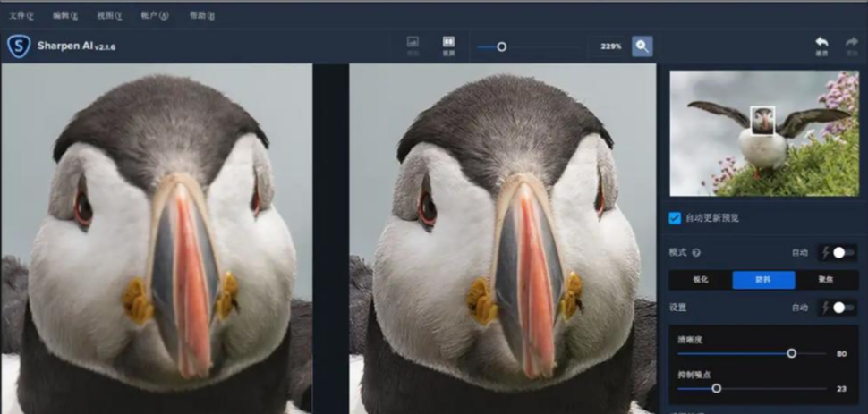Click the 清晰度 slider handle

tap(791, 353)
